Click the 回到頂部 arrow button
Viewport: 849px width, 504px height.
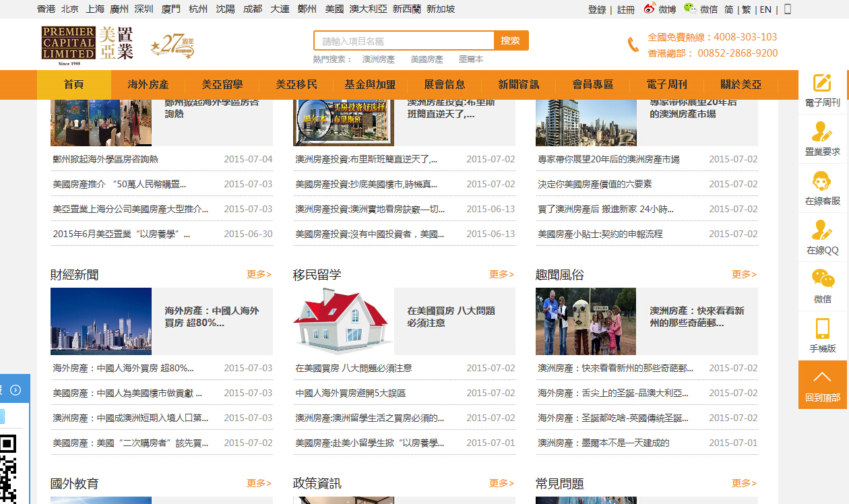pyautogui.click(x=823, y=385)
